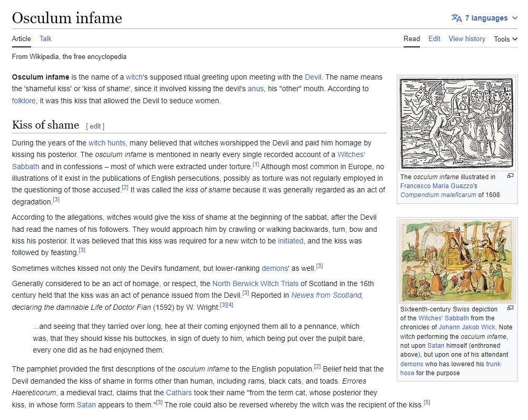528x420 pixels.
Task: Open 'demons' link in image caption
Action: [412, 364]
